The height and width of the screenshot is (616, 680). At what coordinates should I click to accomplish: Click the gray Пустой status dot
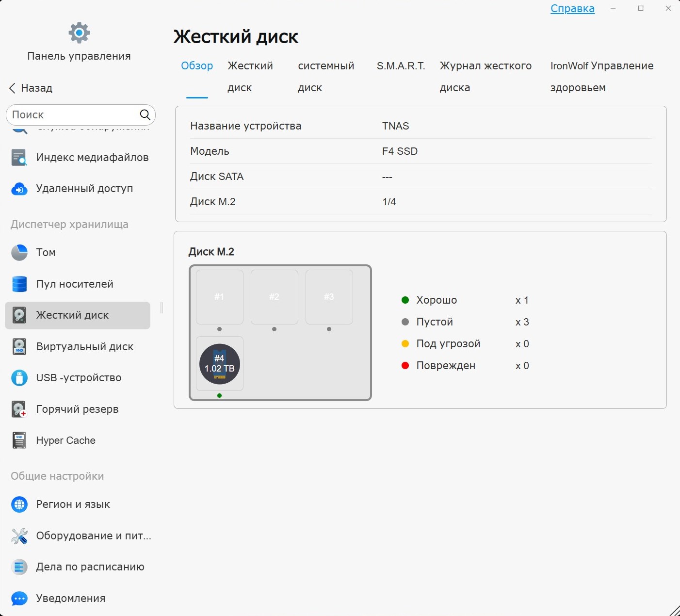tap(405, 322)
